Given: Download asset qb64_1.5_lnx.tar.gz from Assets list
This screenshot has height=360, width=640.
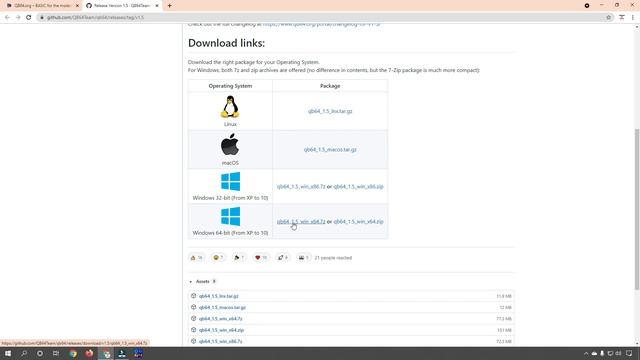Looking at the screenshot, I should pyautogui.click(x=218, y=296).
